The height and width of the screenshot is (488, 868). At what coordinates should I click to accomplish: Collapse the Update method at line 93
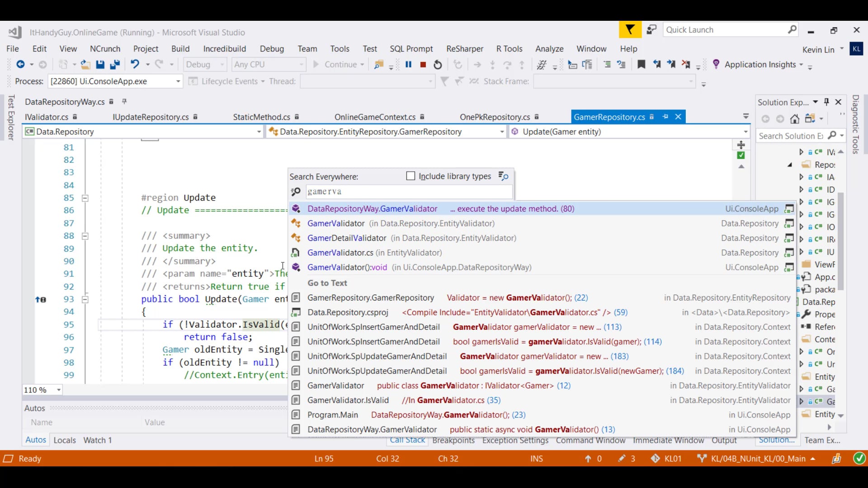85,299
